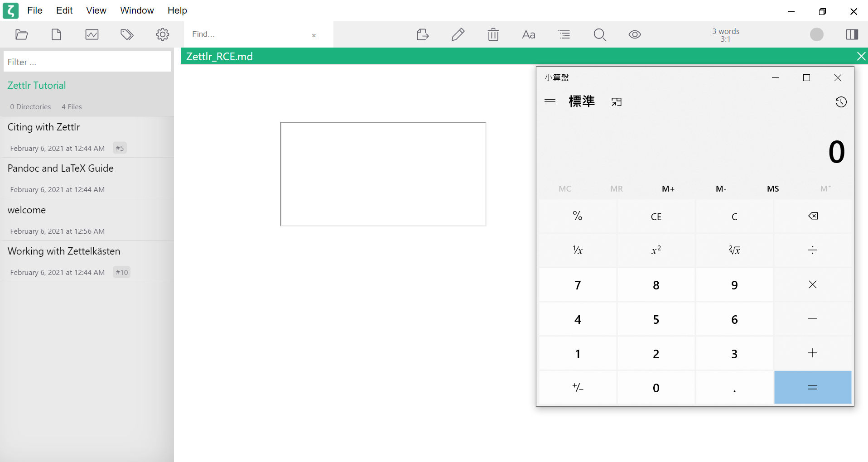Open Working with Zettelkästen file
Image resolution: width=868 pixels, height=462 pixels.
(87, 261)
